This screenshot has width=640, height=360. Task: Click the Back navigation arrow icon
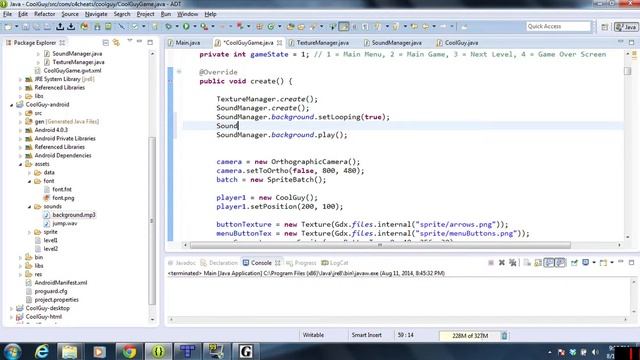[x=425, y=27]
